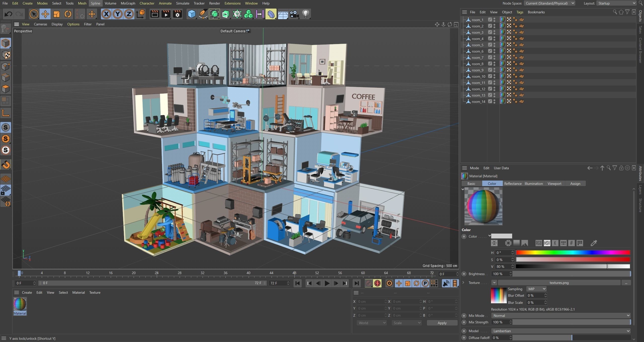
Task: Click textures.png file button
Action: point(559,283)
